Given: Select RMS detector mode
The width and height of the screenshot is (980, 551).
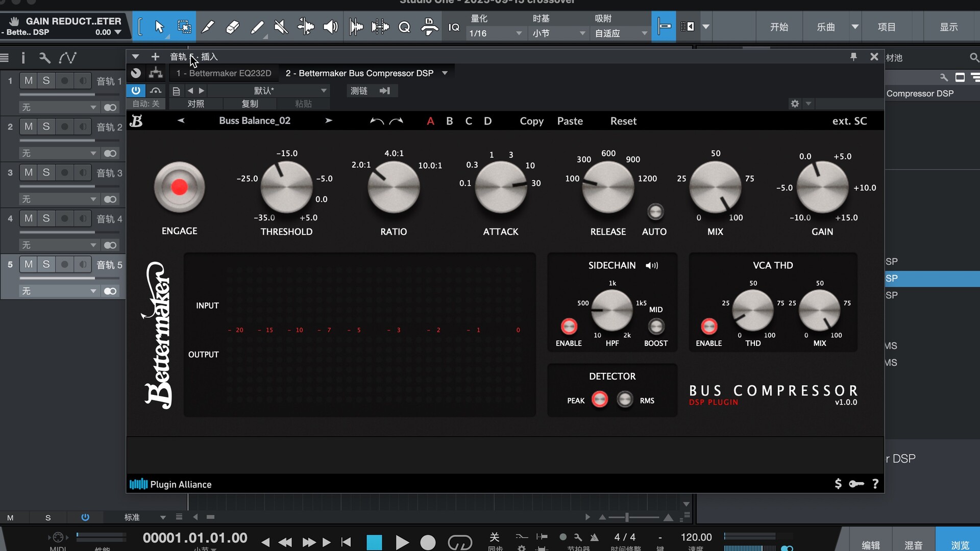Looking at the screenshot, I should [x=625, y=399].
